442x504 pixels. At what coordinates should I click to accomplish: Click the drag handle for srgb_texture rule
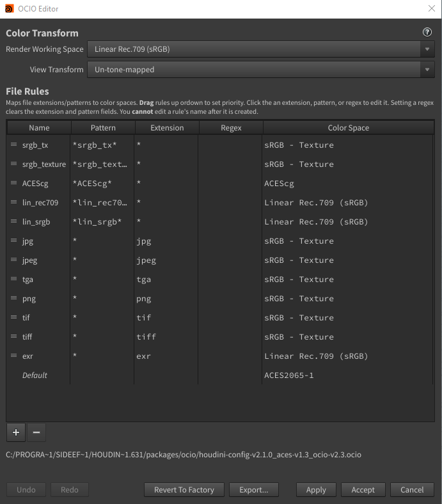[14, 164]
